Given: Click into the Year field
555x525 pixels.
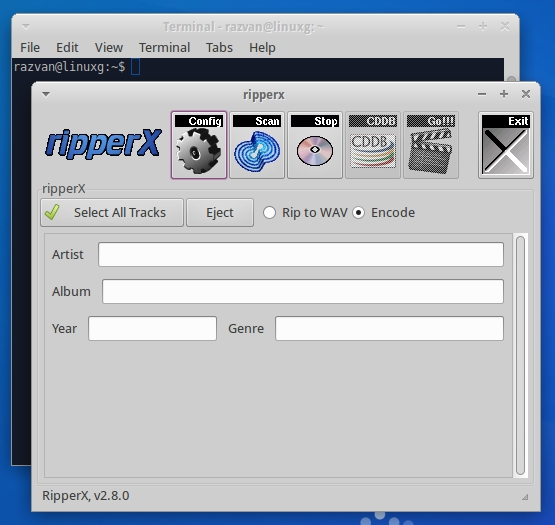Looking at the screenshot, I should click(x=152, y=329).
